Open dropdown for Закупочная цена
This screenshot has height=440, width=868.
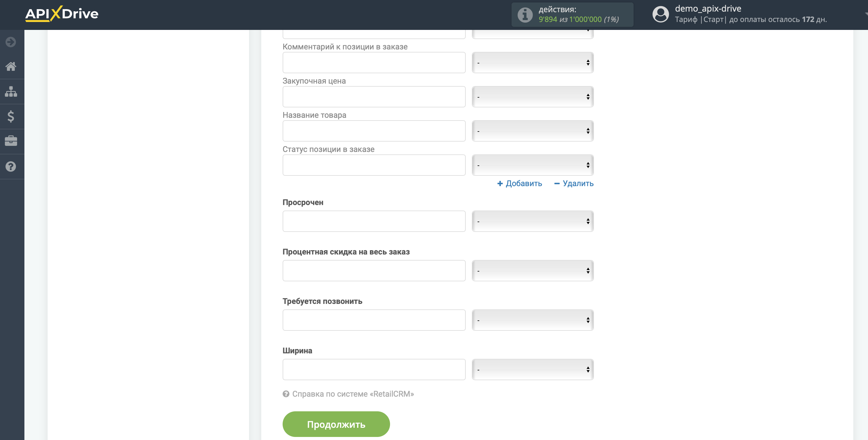pyautogui.click(x=532, y=97)
